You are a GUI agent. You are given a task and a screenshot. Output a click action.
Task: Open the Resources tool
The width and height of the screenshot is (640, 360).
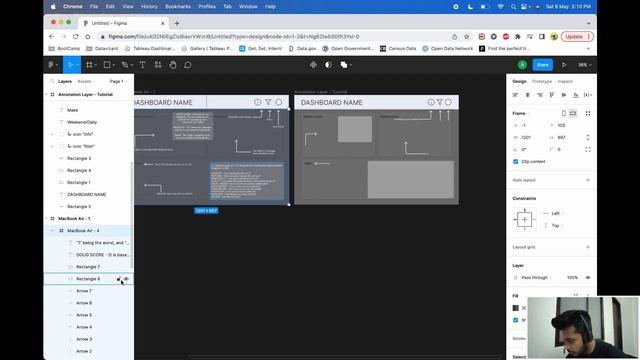tap(158, 65)
